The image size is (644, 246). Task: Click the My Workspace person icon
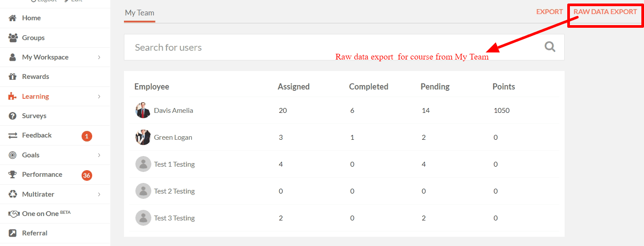coord(13,57)
